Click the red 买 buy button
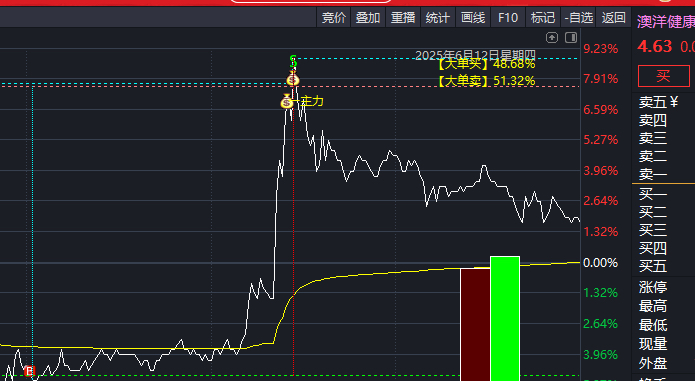695x381 pixels. pos(664,76)
